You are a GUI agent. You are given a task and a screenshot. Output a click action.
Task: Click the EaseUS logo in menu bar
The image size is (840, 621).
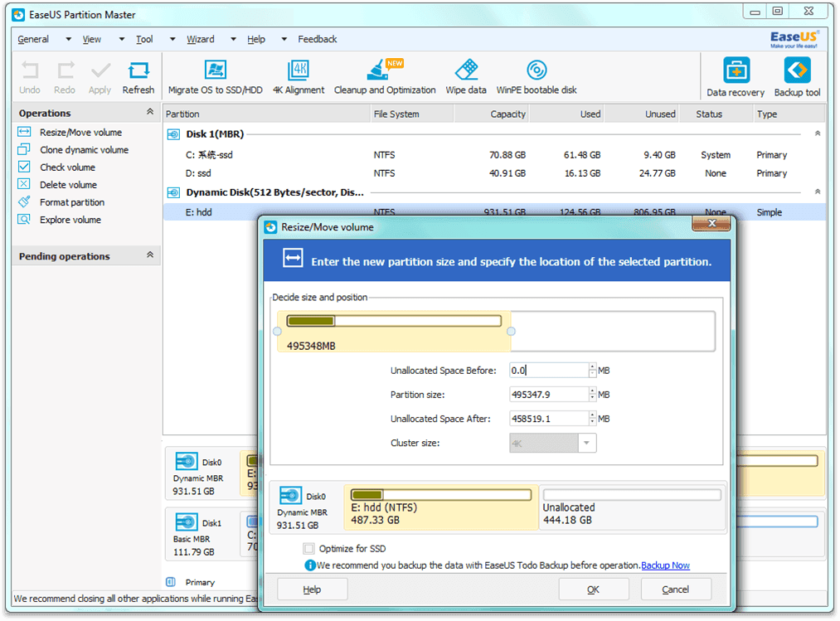(794, 39)
